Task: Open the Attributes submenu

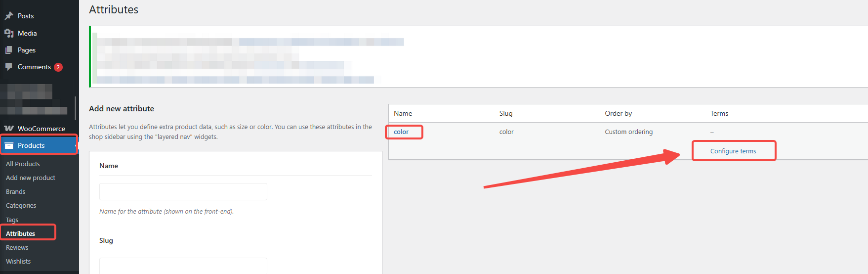Action: (20, 233)
